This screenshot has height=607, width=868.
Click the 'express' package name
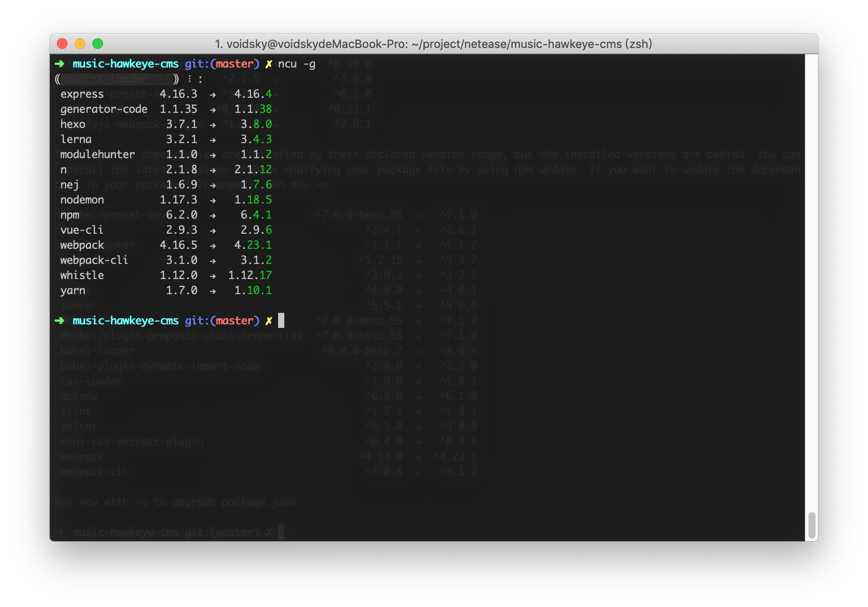coord(82,94)
